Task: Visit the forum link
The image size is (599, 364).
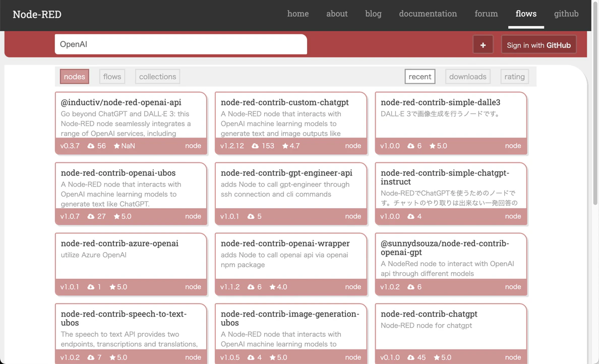Action: [x=486, y=14]
